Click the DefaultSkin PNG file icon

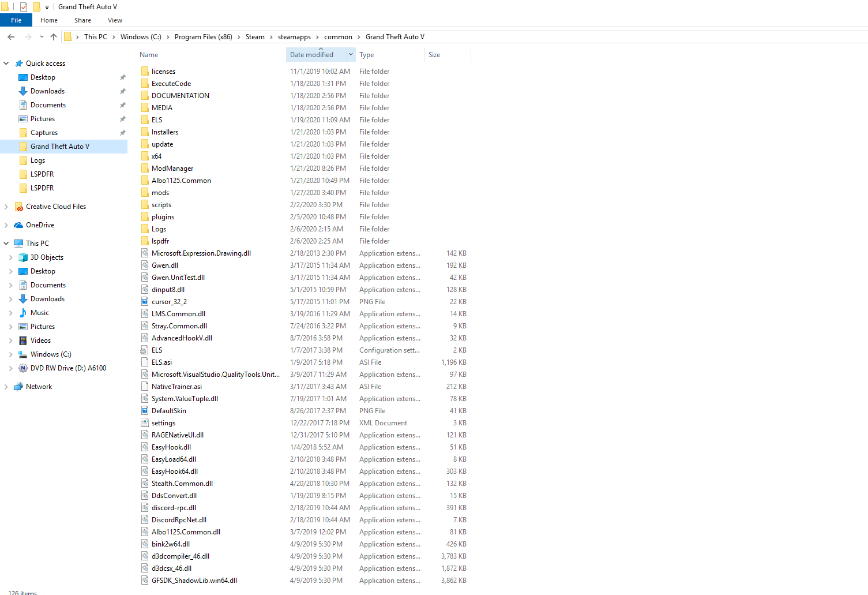click(x=145, y=411)
